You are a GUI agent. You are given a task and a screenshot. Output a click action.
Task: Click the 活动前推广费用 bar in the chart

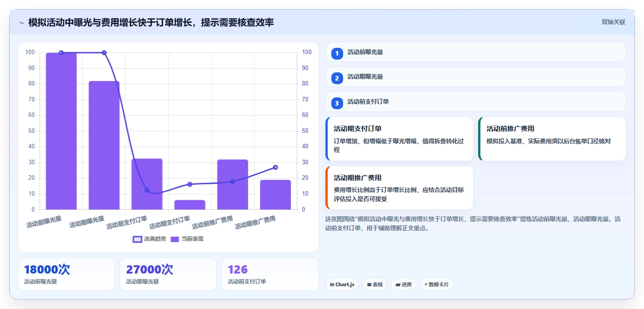click(x=233, y=185)
